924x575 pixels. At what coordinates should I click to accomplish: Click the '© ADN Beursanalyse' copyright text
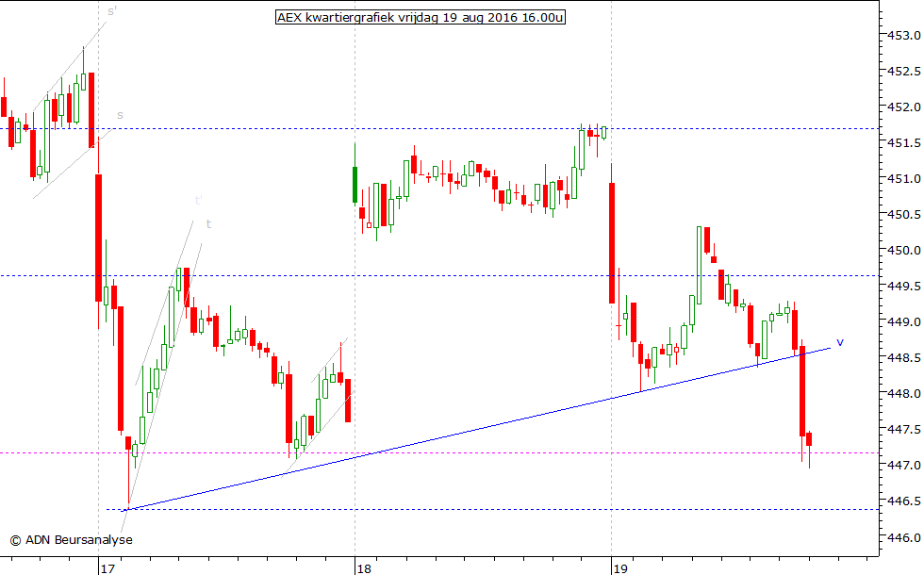point(72,539)
